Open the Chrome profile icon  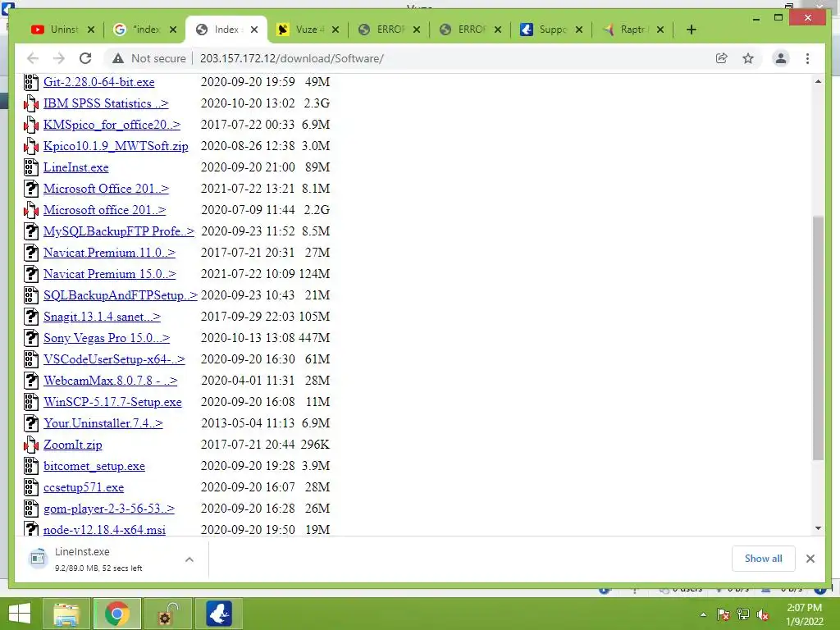(x=781, y=58)
